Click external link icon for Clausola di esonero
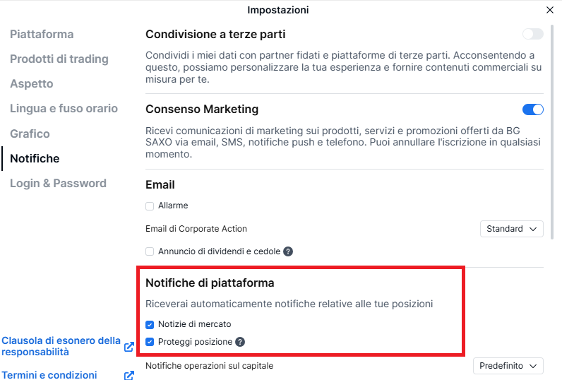 (129, 347)
